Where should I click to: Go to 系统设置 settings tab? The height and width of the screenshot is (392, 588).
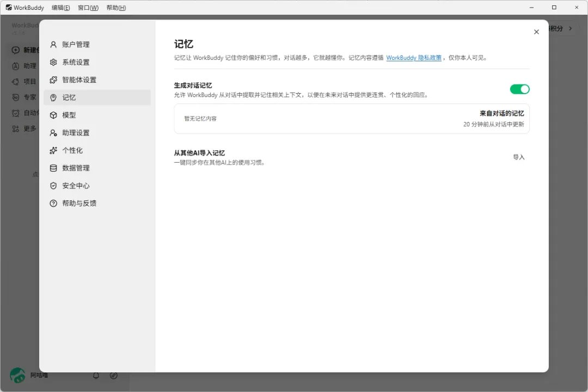point(97,62)
